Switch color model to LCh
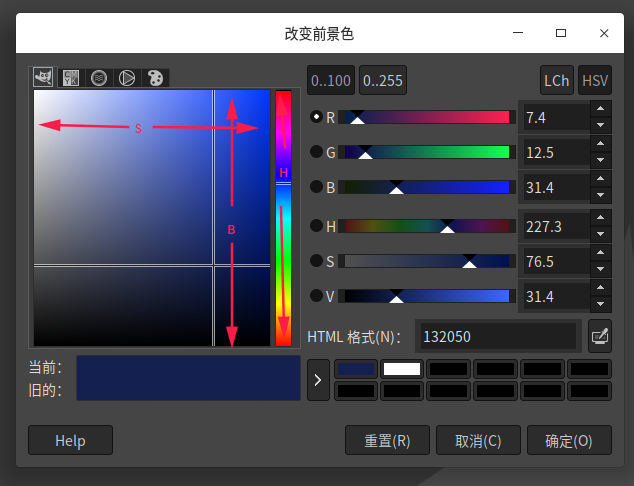Screen dimensions: 634x486 (557, 80)
